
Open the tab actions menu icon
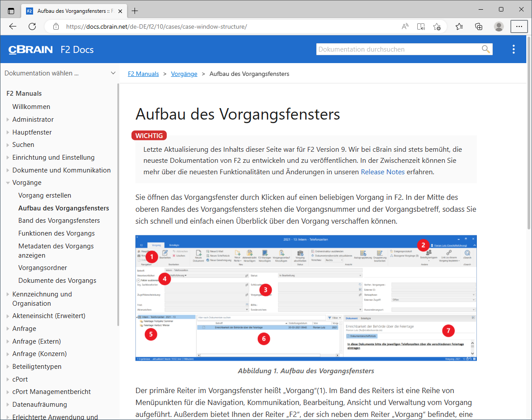coord(11,11)
